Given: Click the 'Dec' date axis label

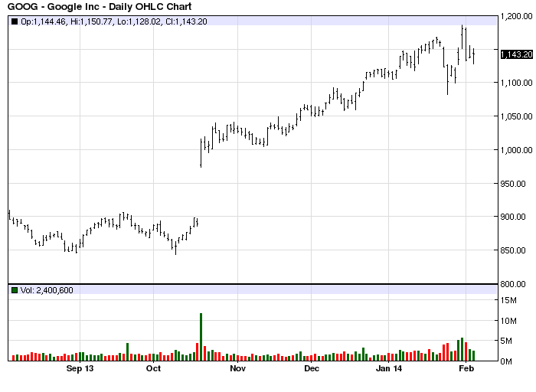Looking at the screenshot, I should (x=312, y=368).
